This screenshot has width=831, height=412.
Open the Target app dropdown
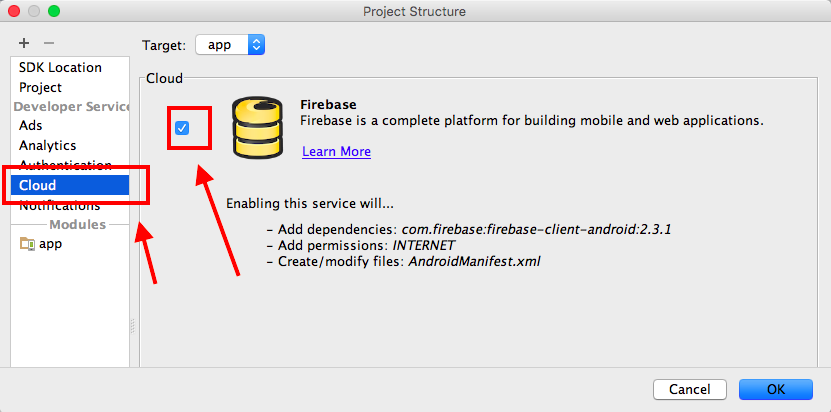tap(230, 45)
